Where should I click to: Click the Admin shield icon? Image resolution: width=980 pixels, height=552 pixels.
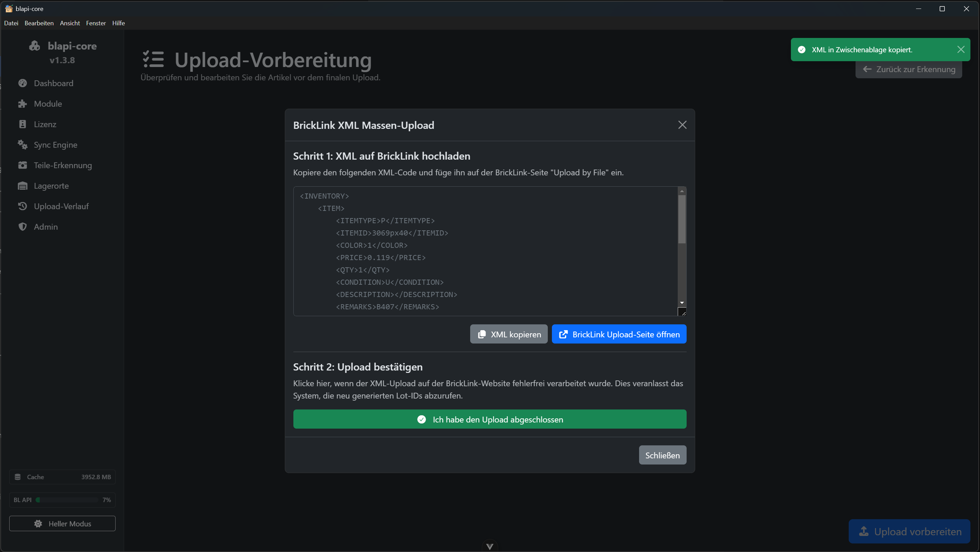coord(23,227)
